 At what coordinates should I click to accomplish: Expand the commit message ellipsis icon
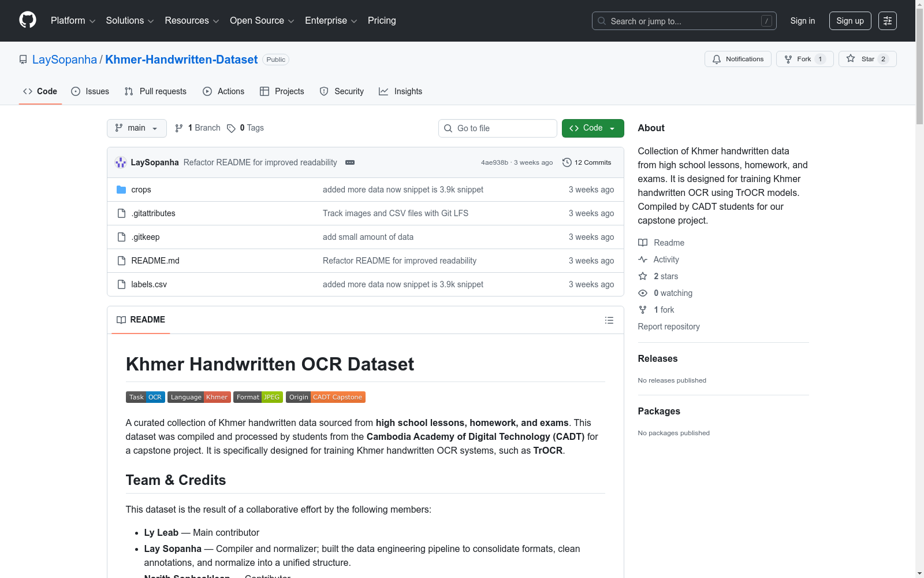[x=350, y=162]
